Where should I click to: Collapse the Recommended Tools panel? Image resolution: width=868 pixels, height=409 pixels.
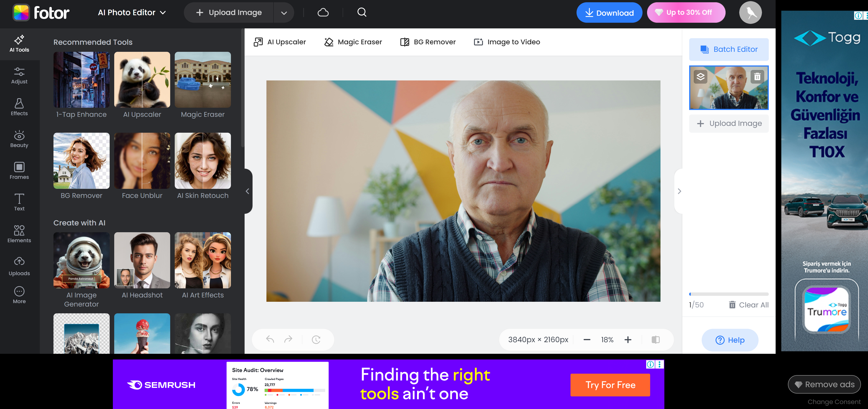click(x=248, y=191)
